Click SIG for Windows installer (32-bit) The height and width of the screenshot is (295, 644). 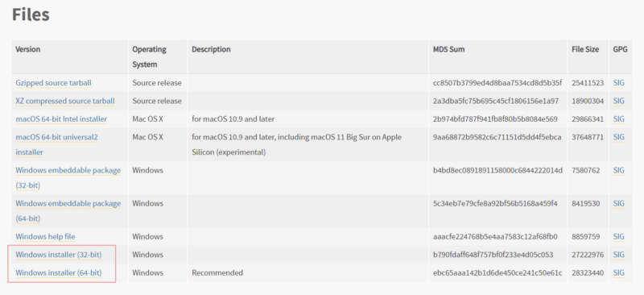pos(618,255)
